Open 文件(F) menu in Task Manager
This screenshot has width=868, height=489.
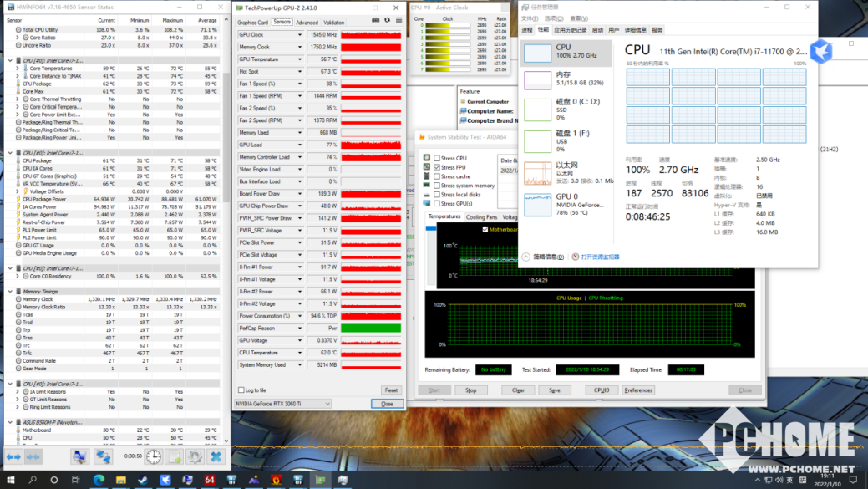(530, 18)
